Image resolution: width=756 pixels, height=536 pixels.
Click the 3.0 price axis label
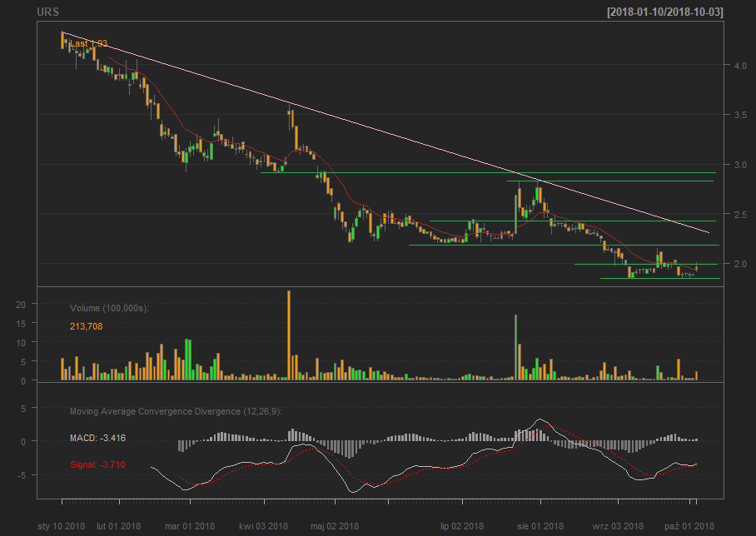pos(740,165)
